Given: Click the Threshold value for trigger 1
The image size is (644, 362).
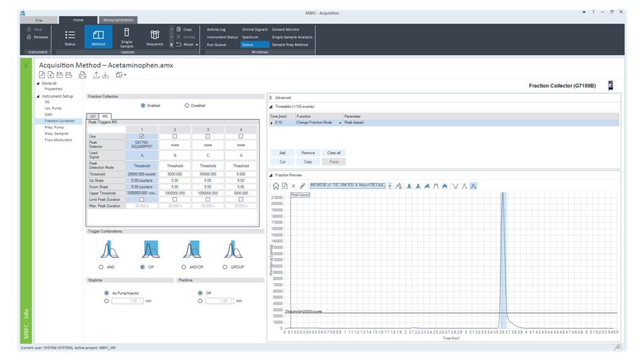Looking at the screenshot, I should pyautogui.click(x=142, y=173).
